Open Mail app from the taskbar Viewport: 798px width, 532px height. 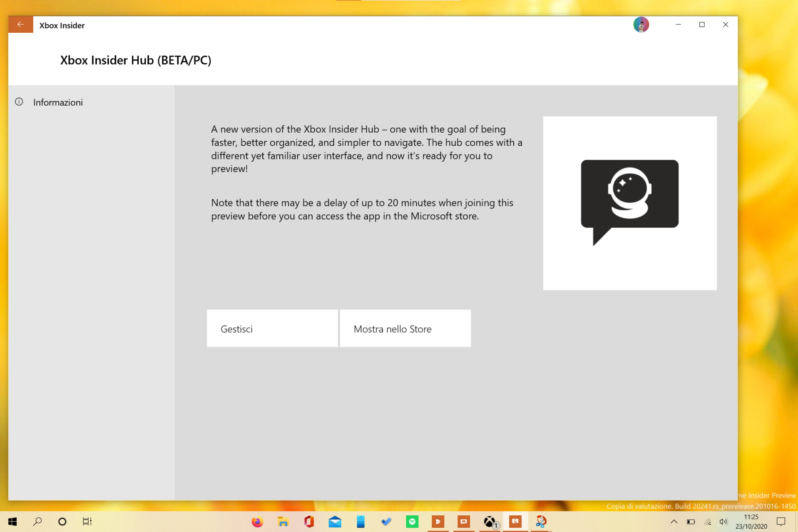click(x=335, y=521)
